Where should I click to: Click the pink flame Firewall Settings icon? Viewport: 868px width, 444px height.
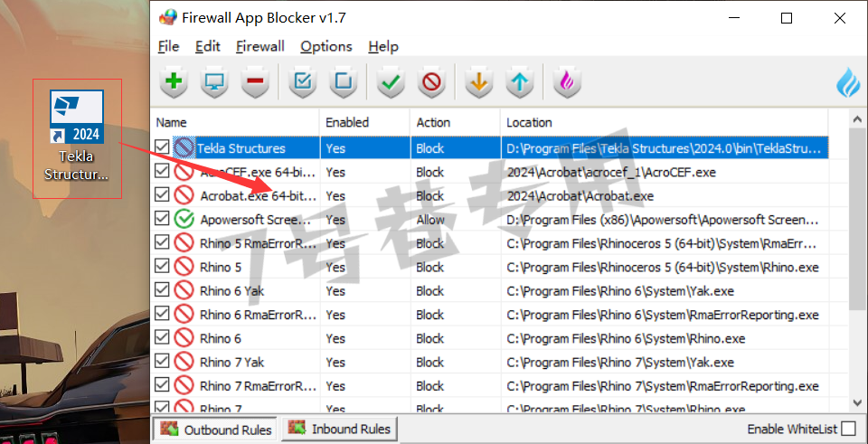(x=568, y=82)
